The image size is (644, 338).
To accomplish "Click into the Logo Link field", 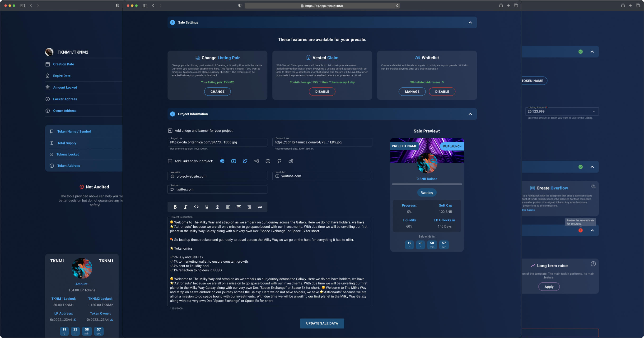I will point(217,142).
